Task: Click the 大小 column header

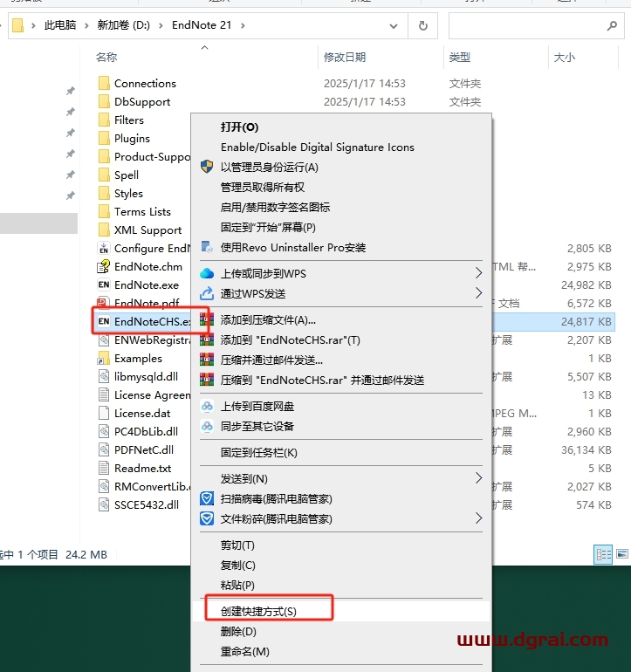Action: [x=564, y=57]
